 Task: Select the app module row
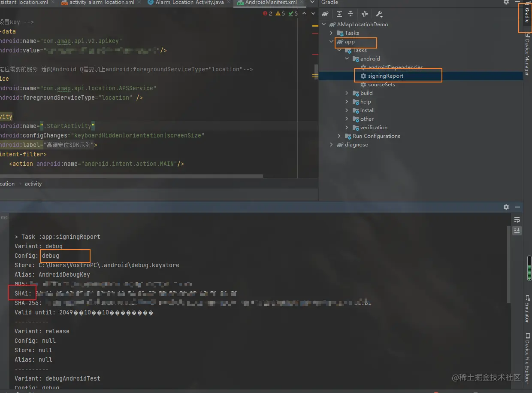click(420, 42)
